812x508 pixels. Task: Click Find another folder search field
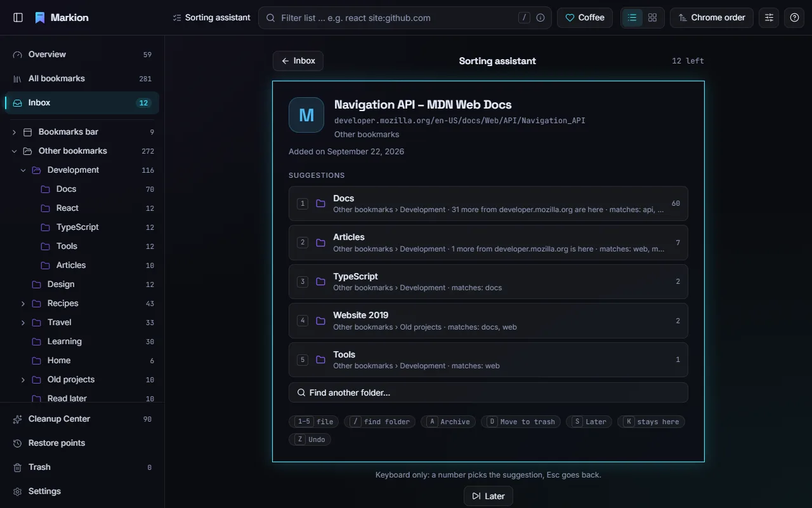488,392
